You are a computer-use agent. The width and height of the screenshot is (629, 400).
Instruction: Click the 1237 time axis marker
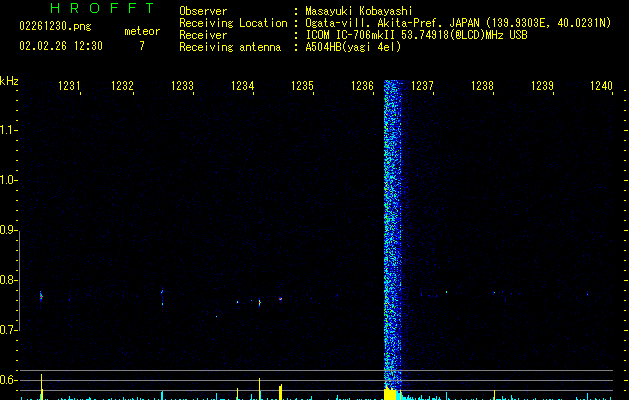[422, 85]
